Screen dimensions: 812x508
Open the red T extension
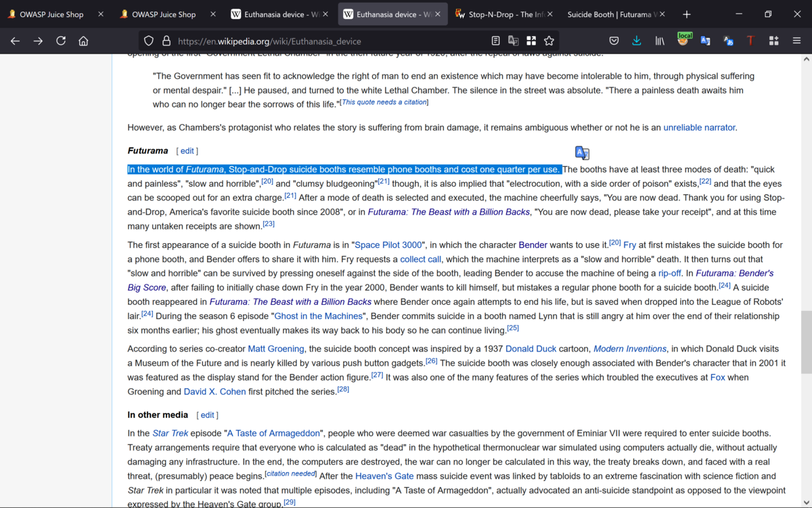click(750, 41)
